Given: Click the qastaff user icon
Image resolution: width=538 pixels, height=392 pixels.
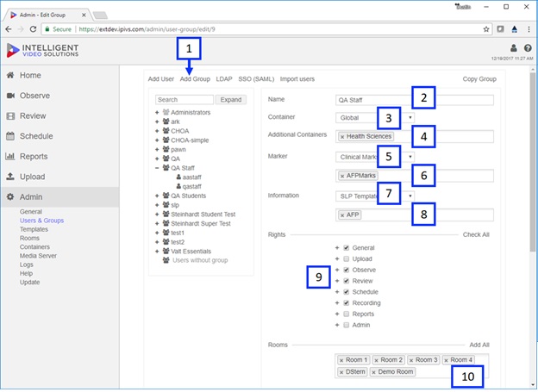Looking at the screenshot, I should 178,186.
